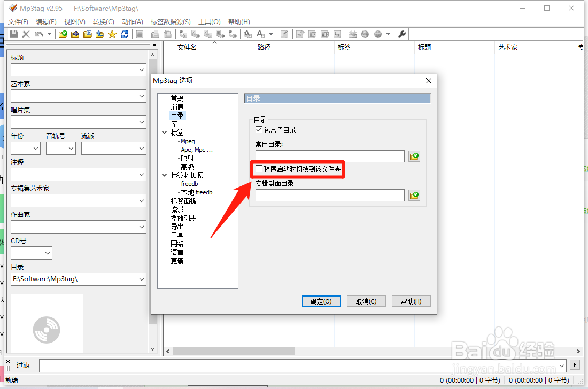This screenshot has height=389, width=588.
Task: Click the Save tag toolbar icon
Action: 14,34
